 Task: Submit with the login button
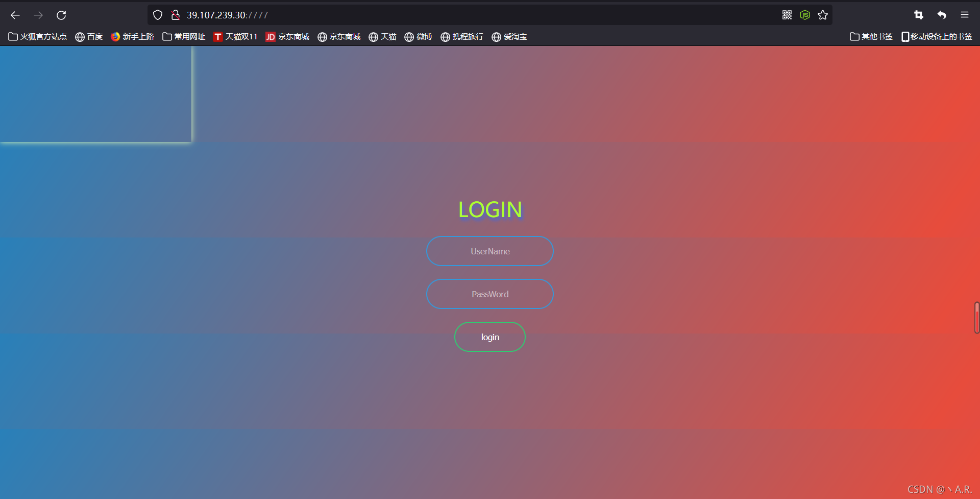(x=490, y=337)
